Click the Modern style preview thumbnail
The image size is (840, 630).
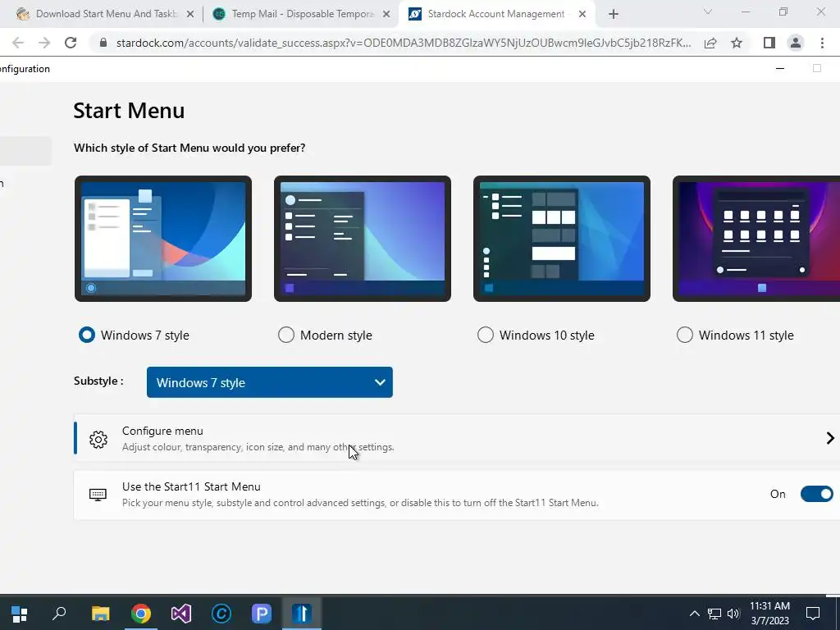(x=362, y=239)
